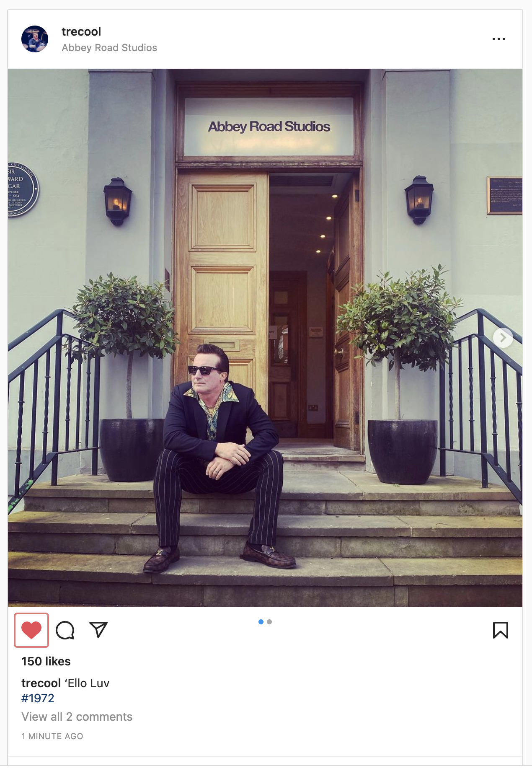Go to next photo with arrow
The width and height of the screenshot is (532, 771).
(x=503, y=338)
